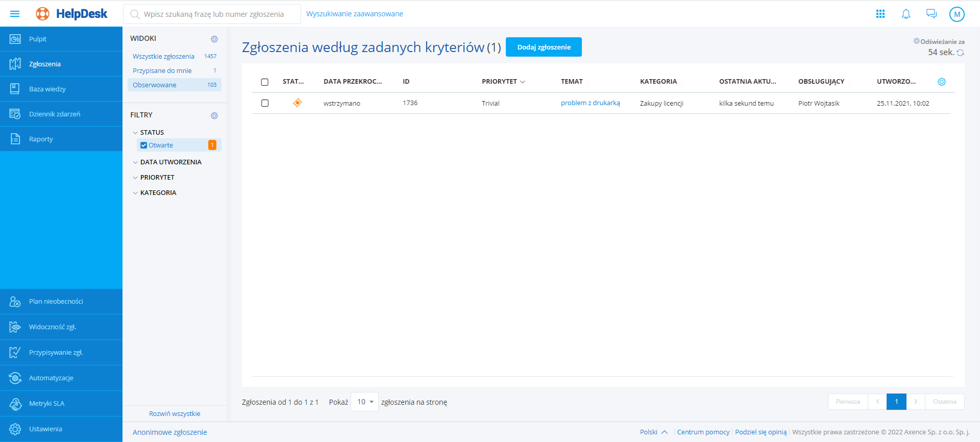
Task: Tick the select-all checkbox in table header
Action: (x=264, y=82)
